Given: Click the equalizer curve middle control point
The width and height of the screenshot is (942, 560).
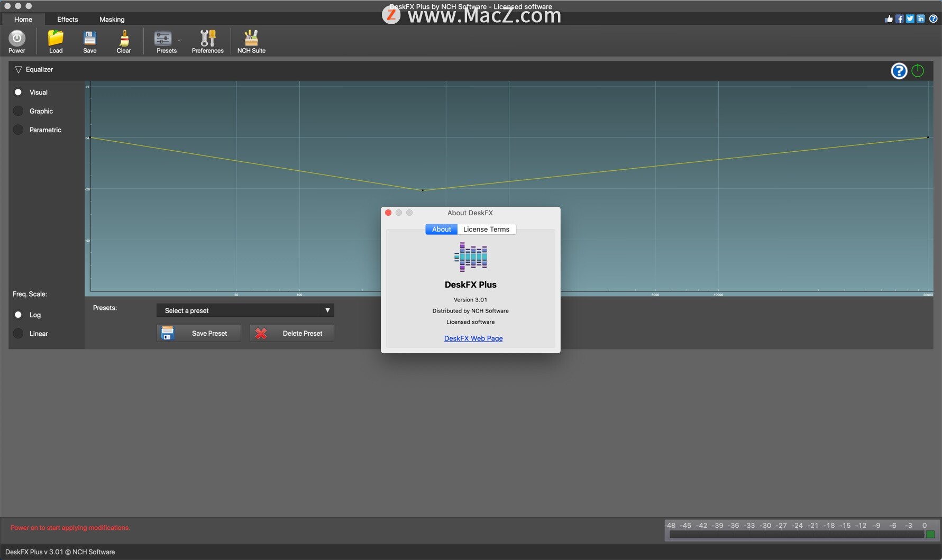Looking at the screenshot, I should [423, 190].
